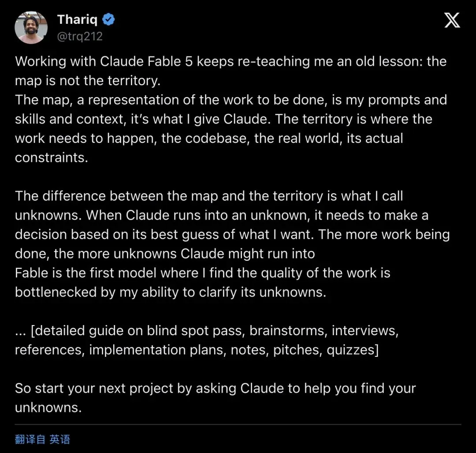Viewport: 476px width, 453px height.
Task: Click the line starting 'Fable is the first model'
Action: click(202, 273)
